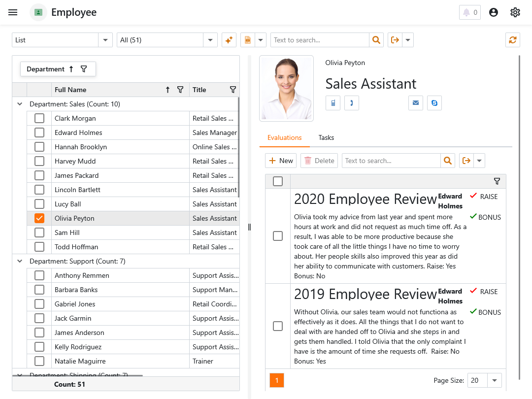This screenshot has height=399, width=532.
Task: Click the refresh icon in the toolbar
Action: coord(513,40)
